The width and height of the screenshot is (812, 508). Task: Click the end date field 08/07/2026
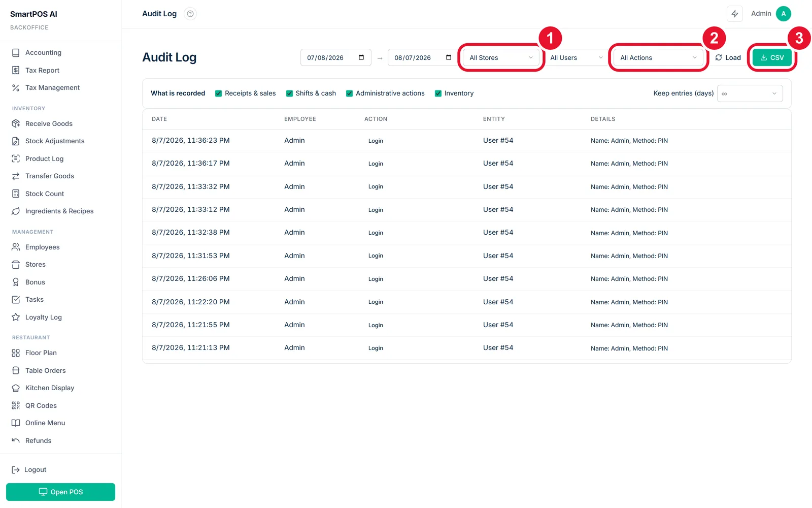coord(423,57)
